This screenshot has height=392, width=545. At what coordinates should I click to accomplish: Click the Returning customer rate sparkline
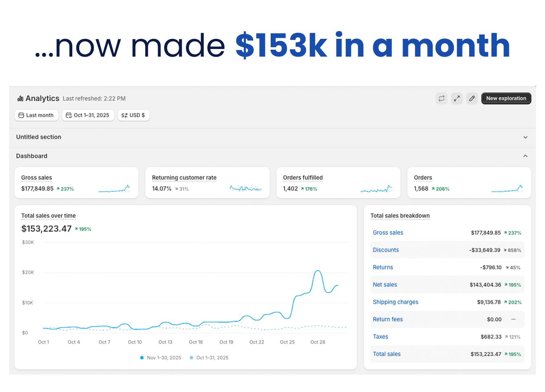click(246, 188)
